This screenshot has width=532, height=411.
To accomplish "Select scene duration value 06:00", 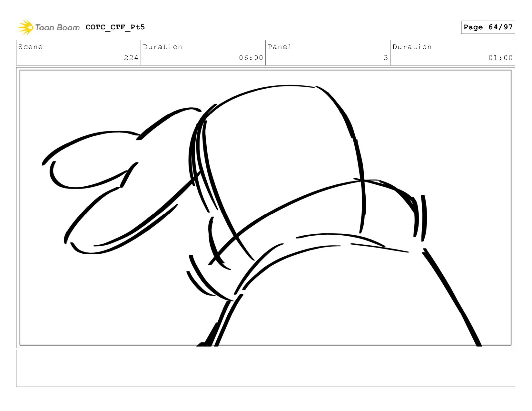I will click(251, 58).
